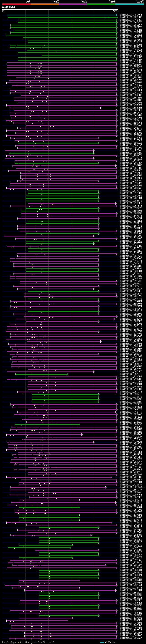The height and width of the screenshot is (644, 146).
Task: Click the red ~20% identity legend segment
Action: coord(16,4)
